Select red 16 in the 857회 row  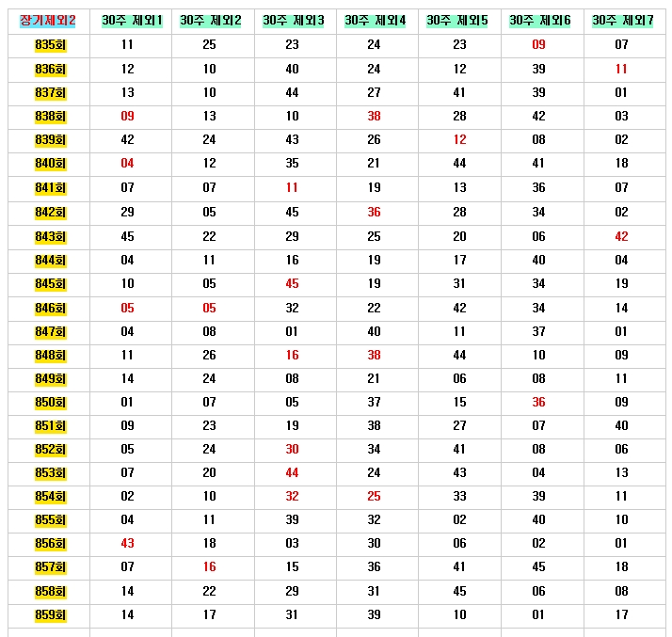(209, 567)
